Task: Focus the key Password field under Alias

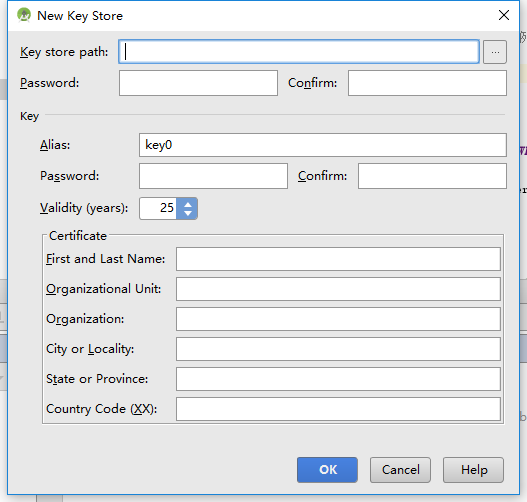Action: click(x=213, y=176)
